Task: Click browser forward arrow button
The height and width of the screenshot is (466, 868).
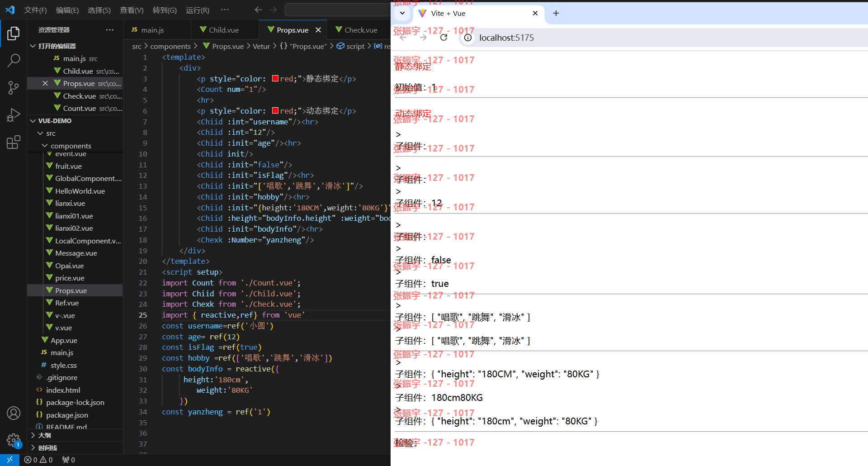Action: 423,38
